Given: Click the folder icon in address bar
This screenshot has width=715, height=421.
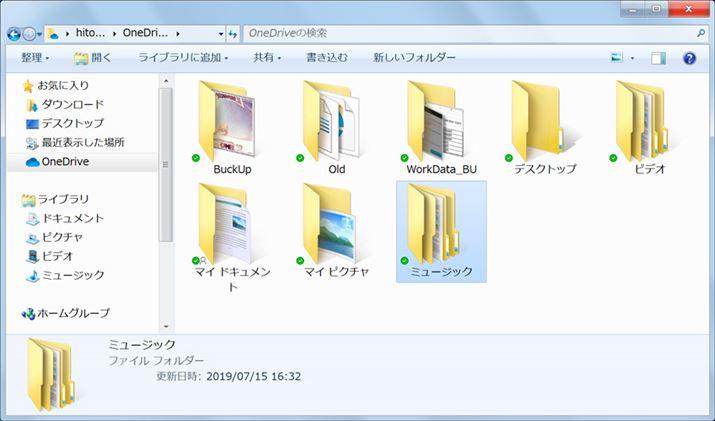Looking at the screenshot, I should [x=53, y=33].
